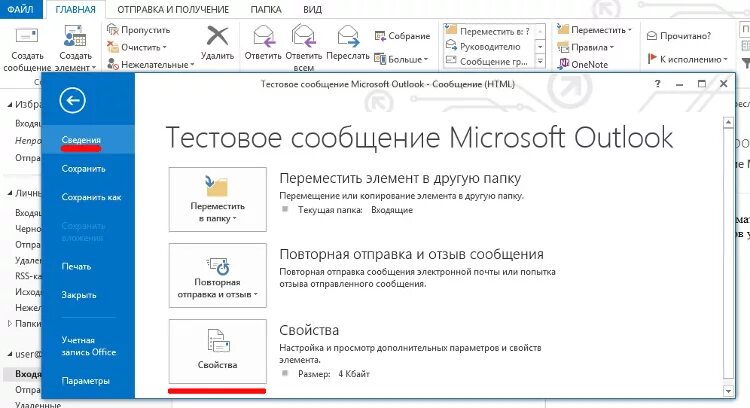750x408 pixels.
Task: Click the backstage scrollbar up arrow
Action: pos(728,123)
